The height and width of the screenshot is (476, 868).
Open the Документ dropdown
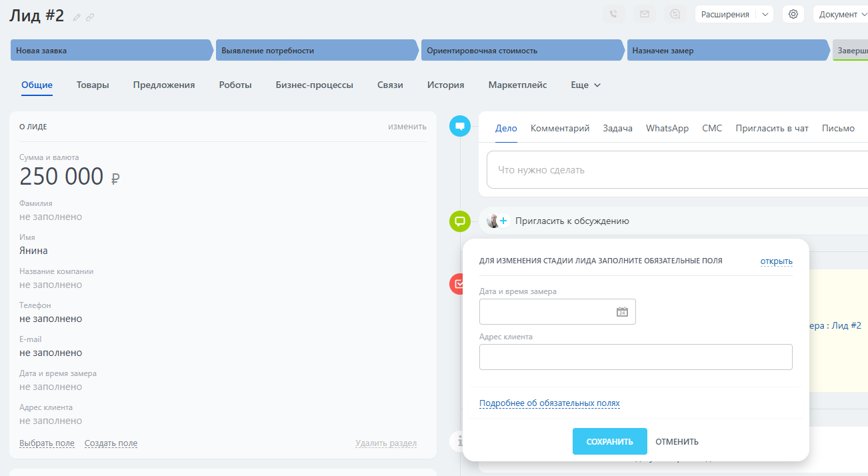(x=841, y=14)
